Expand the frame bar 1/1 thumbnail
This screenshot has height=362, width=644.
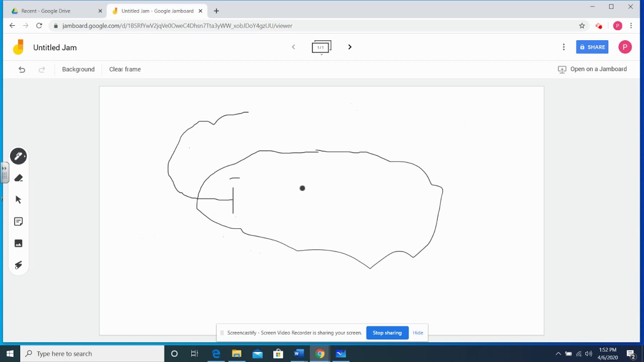pos(321,48)
